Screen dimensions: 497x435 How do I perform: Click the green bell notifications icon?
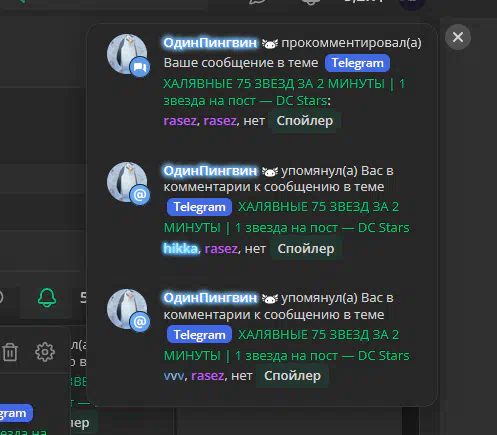pos(47,297)
